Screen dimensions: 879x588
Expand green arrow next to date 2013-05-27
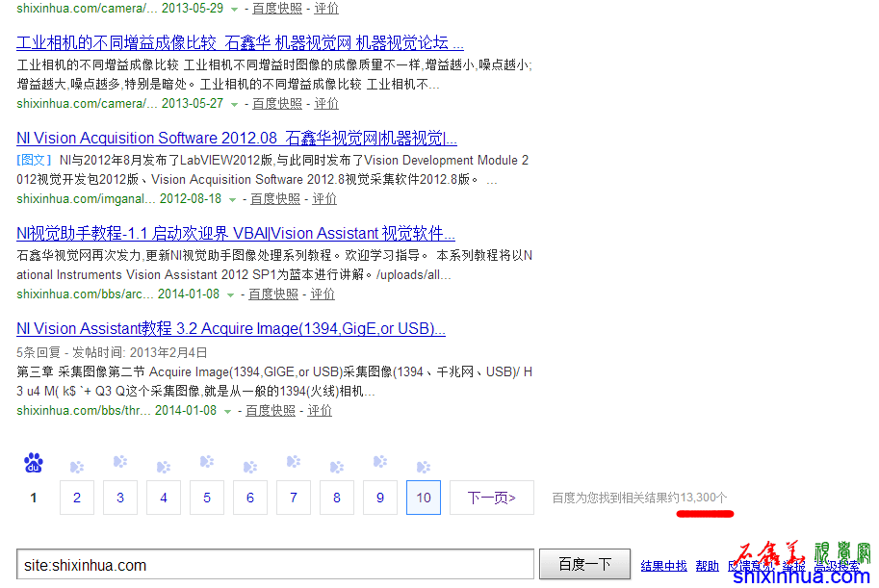(x=234, y=104)
